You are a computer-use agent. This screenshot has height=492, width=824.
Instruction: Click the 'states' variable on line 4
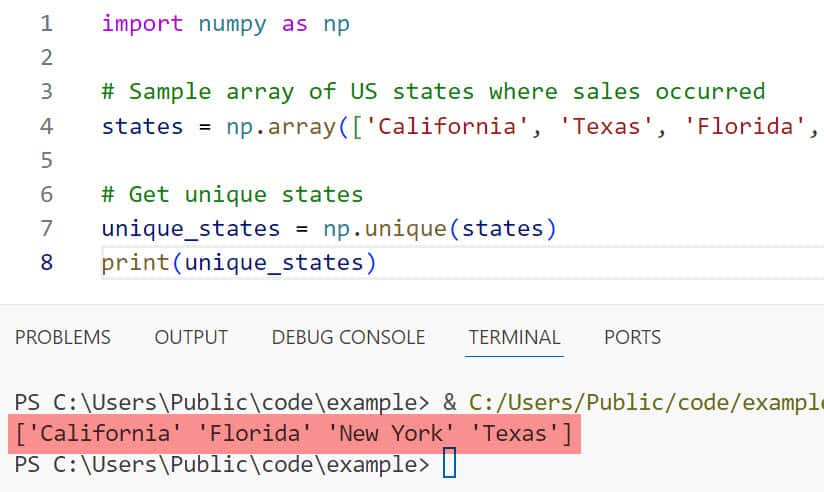pos(142,127)
